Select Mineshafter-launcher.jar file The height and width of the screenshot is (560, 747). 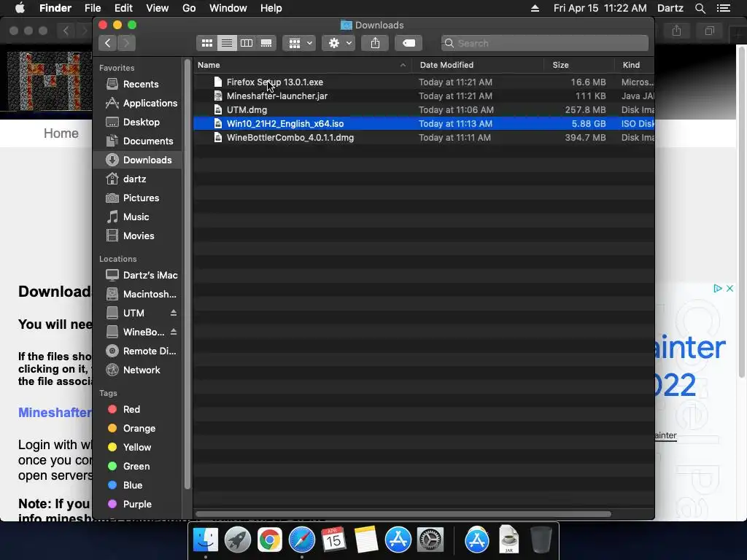424,96
